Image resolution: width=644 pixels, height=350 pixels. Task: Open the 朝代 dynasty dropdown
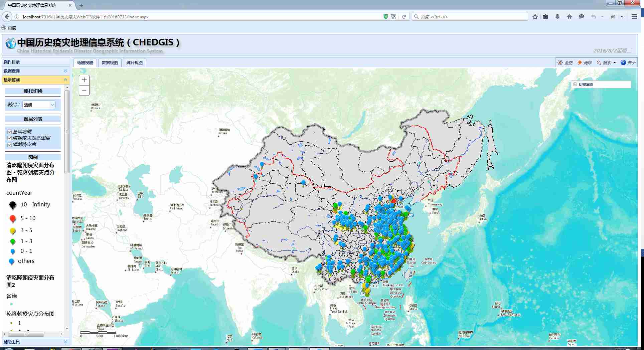pyautogui.click(x=39, y=105)
